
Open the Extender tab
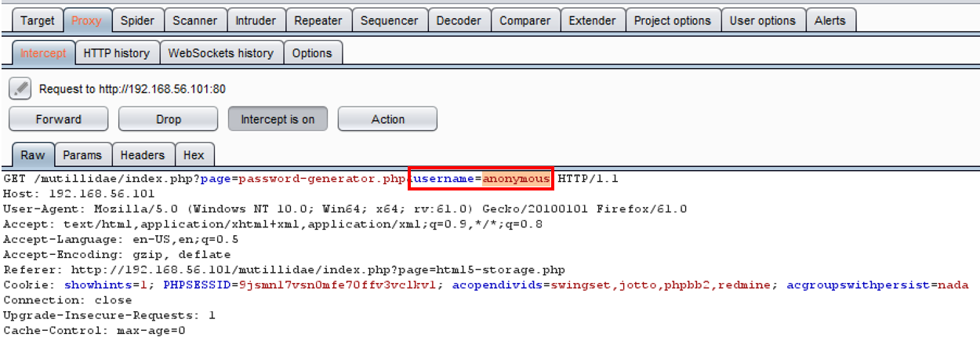pyautogui.click(x=592, y=20)
